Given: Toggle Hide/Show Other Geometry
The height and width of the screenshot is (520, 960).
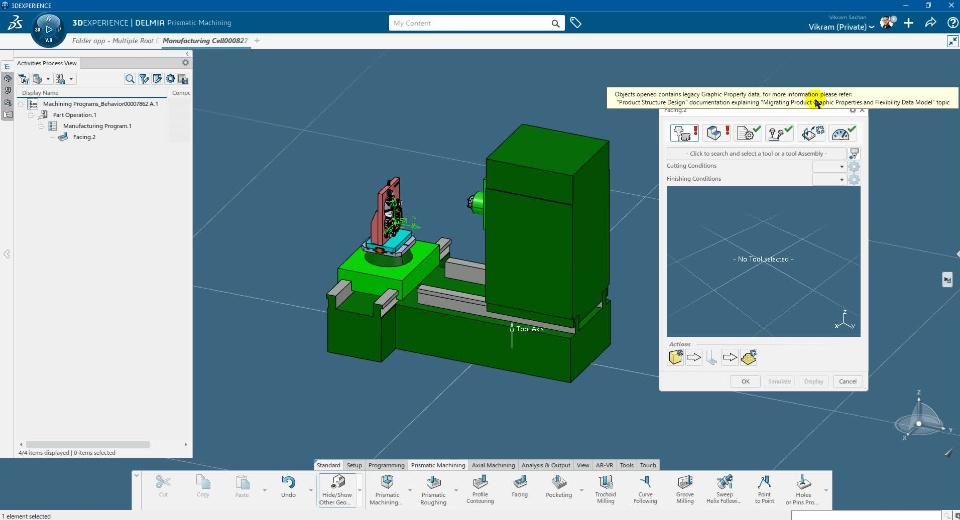Looking at the screenshot, I should pyautogui.click(x=337, y=490).
